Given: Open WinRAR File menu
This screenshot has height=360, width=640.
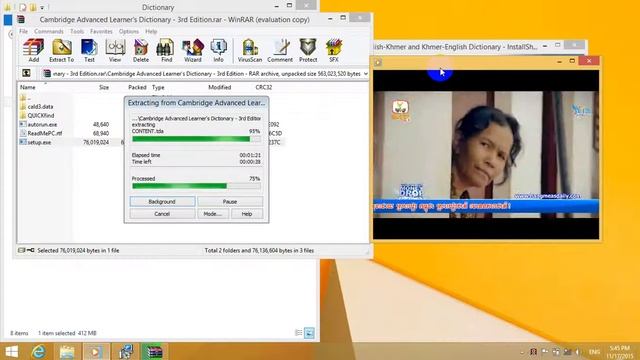Looking at the screenshot, I should (24, 31).
